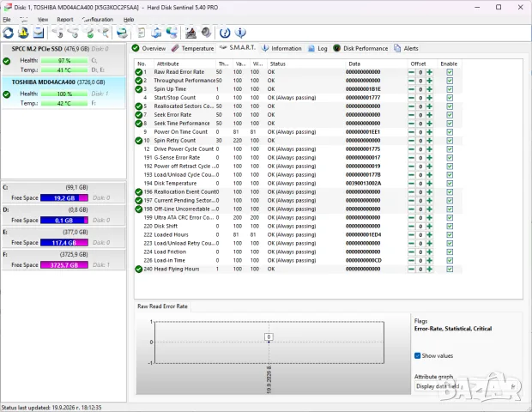Select the Current Pending Sector row
The image size is (532, 412).
pyautogui.click(x=298, y=201)
